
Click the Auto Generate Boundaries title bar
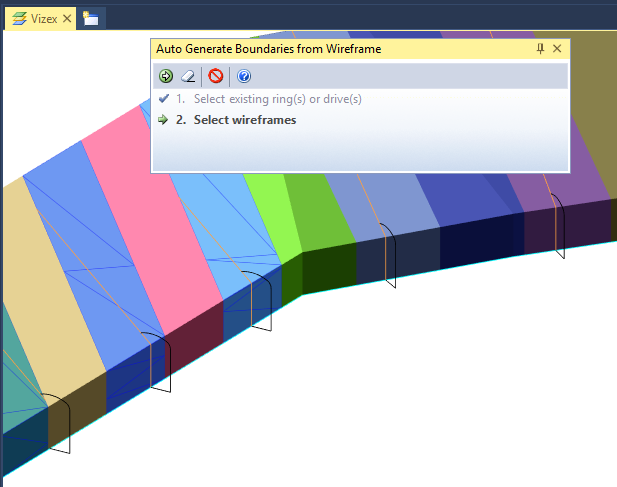[x=342, y=49]
